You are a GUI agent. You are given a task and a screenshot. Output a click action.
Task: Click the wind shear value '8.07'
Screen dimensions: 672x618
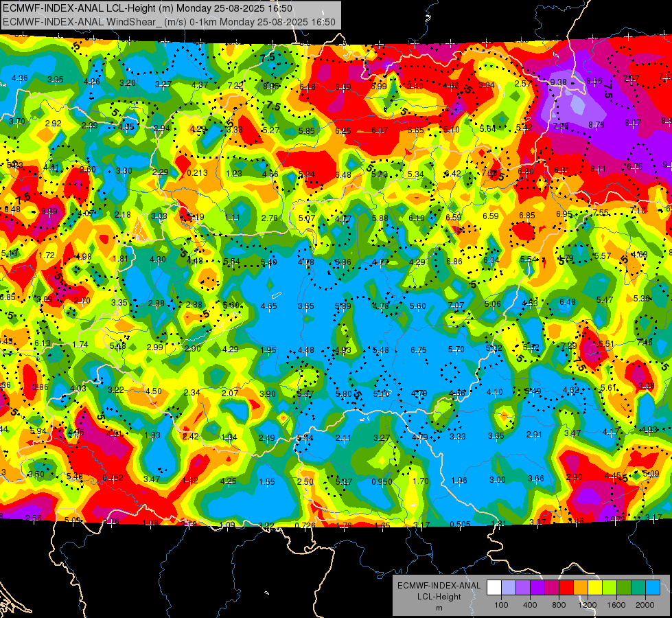pos(633,123)
